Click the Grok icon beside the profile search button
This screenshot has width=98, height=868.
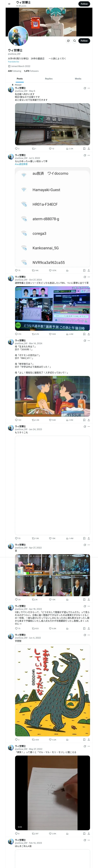pos(68,41)
